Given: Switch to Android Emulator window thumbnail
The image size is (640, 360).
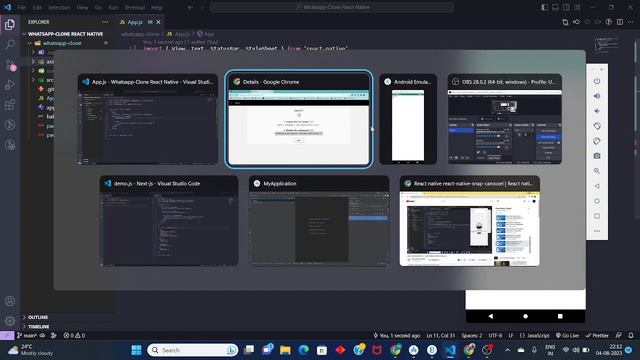Looking at the screenshot, I should coord(408,119).
